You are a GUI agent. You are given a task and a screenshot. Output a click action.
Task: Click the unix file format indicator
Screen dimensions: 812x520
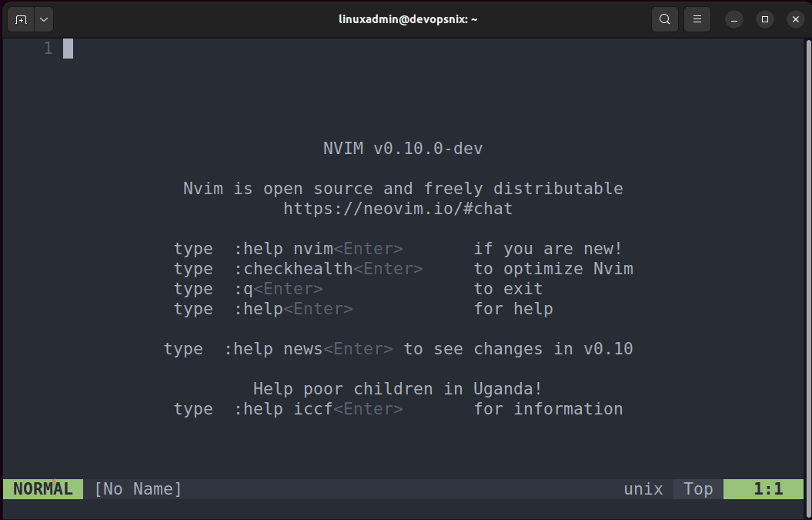[x=643, y=489]
